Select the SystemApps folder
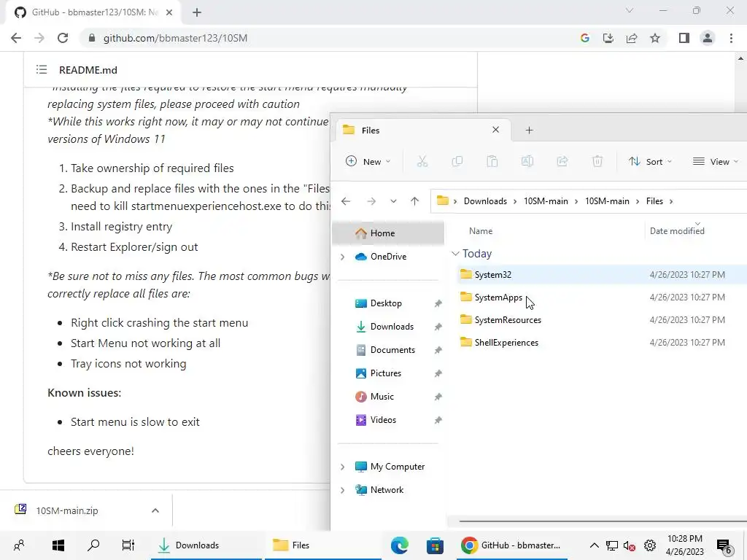This screenshot has width=747, height=560. [x=498, y=297]
